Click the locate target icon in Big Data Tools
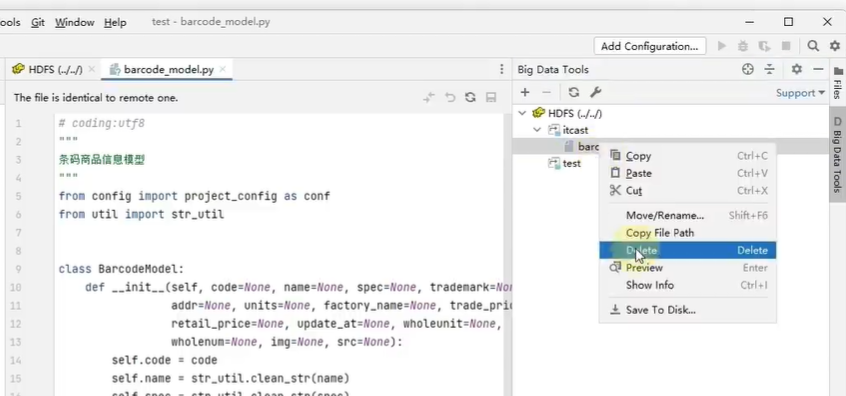846x396 pixels. (747, 69)
